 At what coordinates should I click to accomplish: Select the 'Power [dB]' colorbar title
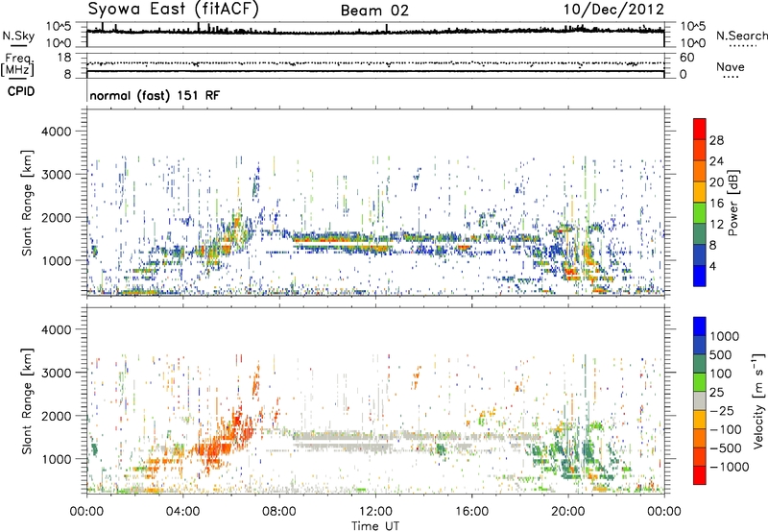tap(733, 203)
